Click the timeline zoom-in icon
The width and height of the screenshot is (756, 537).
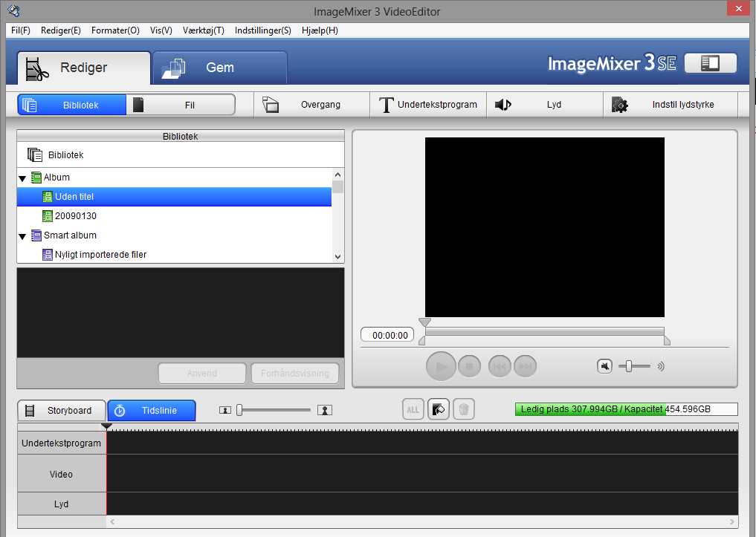coord(325,410)
